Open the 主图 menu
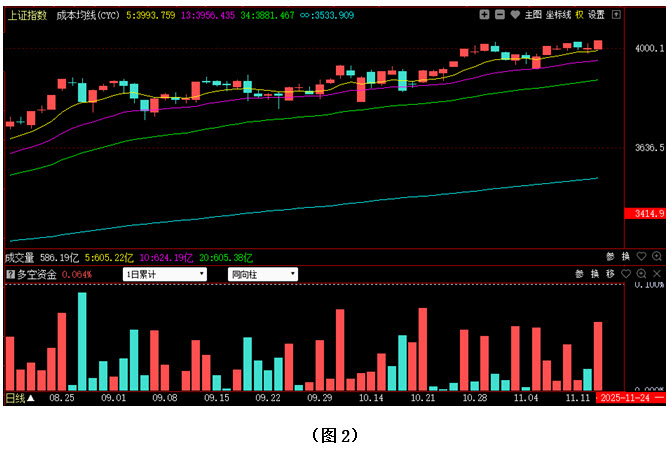The width and height of the screenshot is (671, 456). (x=533, y=15)
